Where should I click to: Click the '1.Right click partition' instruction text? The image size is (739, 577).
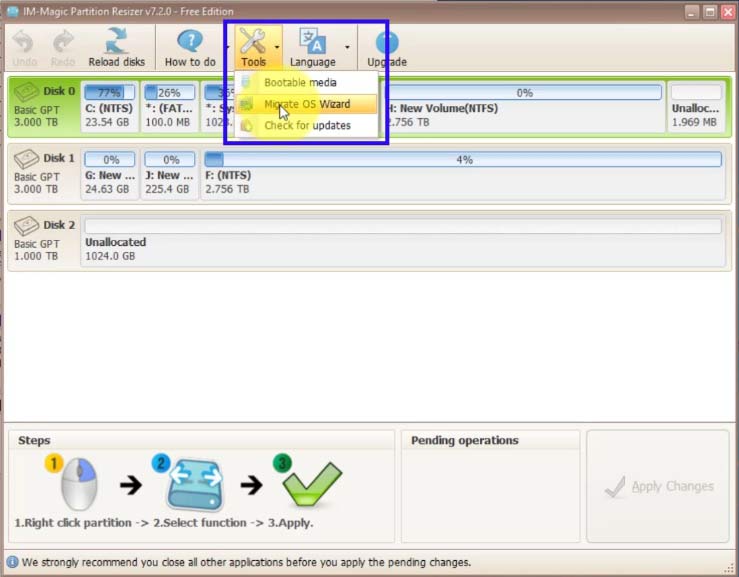pyautogui.click(x=73, y=523)
